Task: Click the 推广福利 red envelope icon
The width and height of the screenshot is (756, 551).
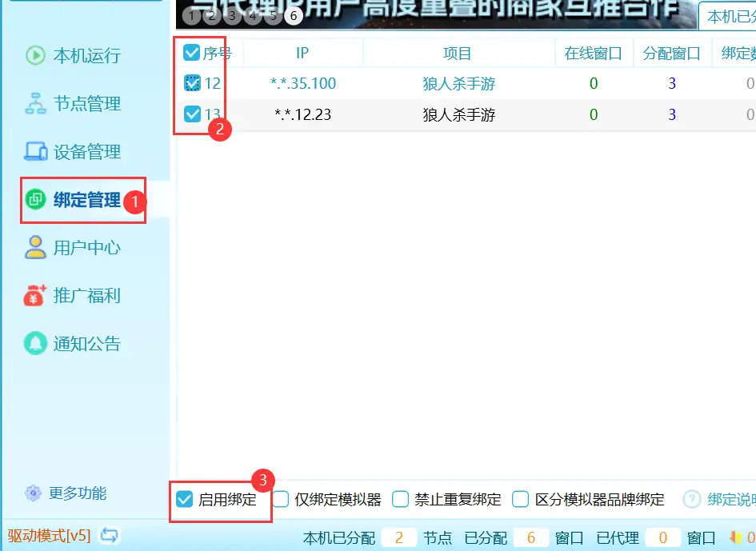Action: point(35,295)
